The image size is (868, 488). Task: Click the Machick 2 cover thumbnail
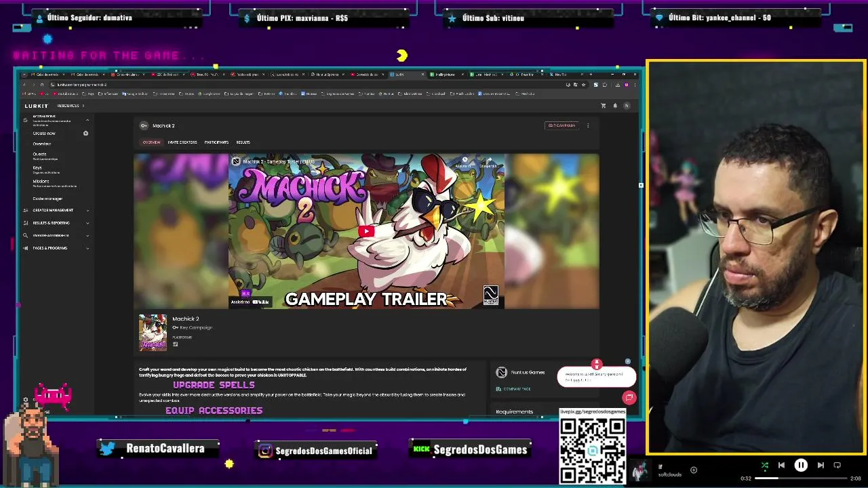click(x=153, y=332)
